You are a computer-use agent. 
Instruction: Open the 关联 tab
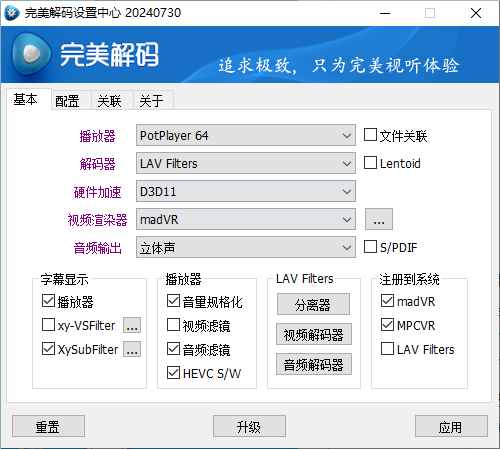point(109,101)
